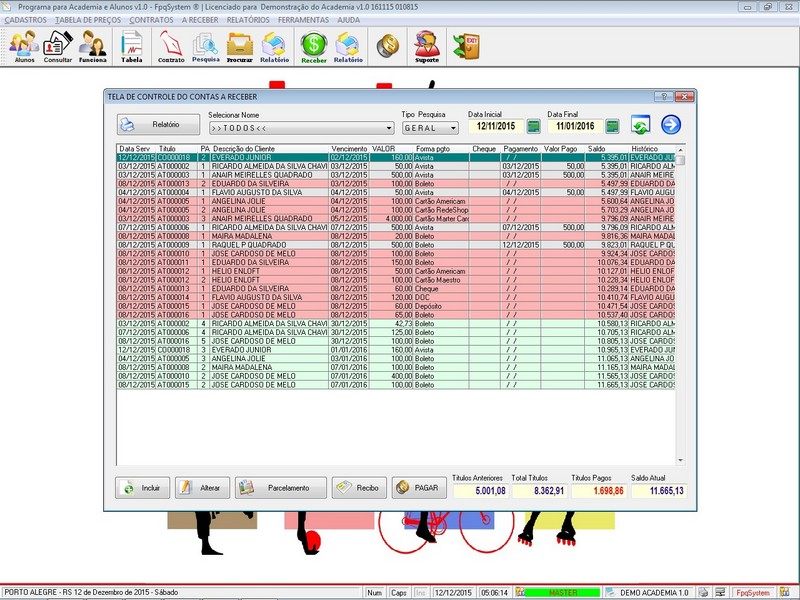This screenshot has width=800, height=600.
Task: Click the blue arrow go button
Action: coord(671,125)
